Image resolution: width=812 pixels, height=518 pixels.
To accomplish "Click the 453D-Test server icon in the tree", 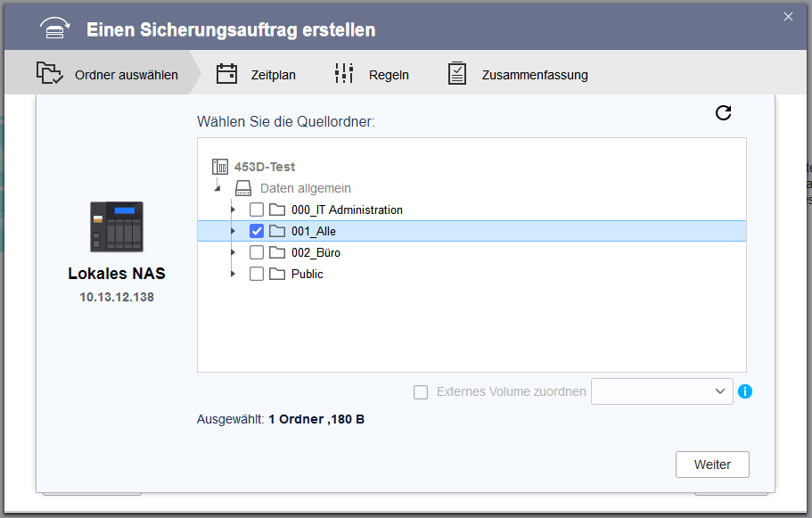I will [x=218, y=166].
